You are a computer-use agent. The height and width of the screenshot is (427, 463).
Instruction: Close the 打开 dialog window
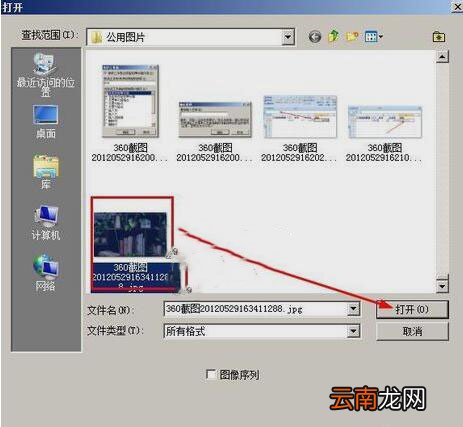coord(457,7)
